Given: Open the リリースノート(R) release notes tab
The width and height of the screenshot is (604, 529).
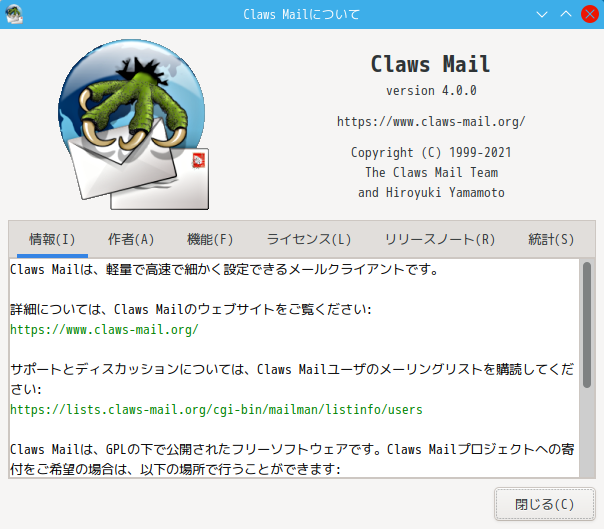Looking at the screenshot, I should click(440, 239).
